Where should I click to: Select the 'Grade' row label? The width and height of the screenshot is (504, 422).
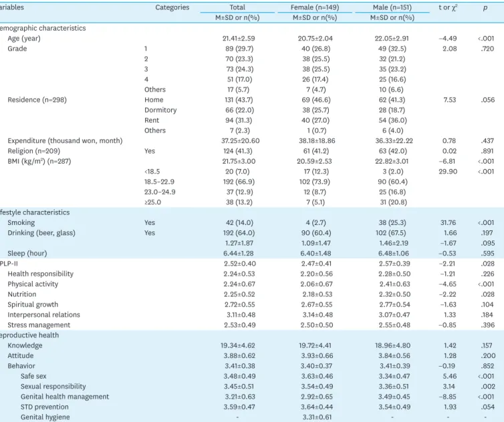[x=17, y=49]
